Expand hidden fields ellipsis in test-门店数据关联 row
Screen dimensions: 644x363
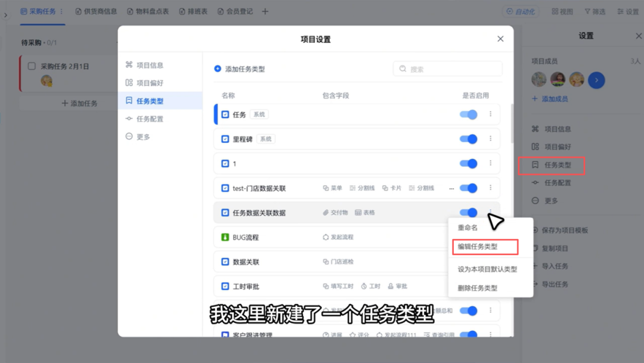point(451,188)
